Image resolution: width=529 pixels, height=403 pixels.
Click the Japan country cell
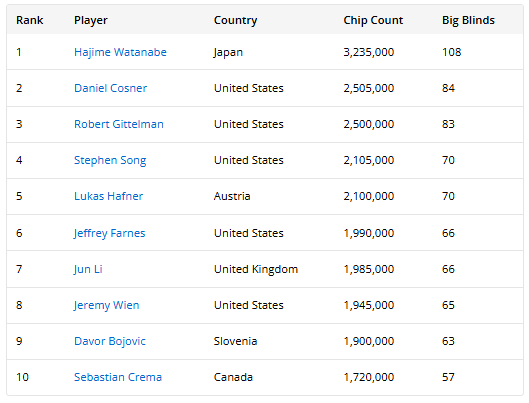(228, 53)
